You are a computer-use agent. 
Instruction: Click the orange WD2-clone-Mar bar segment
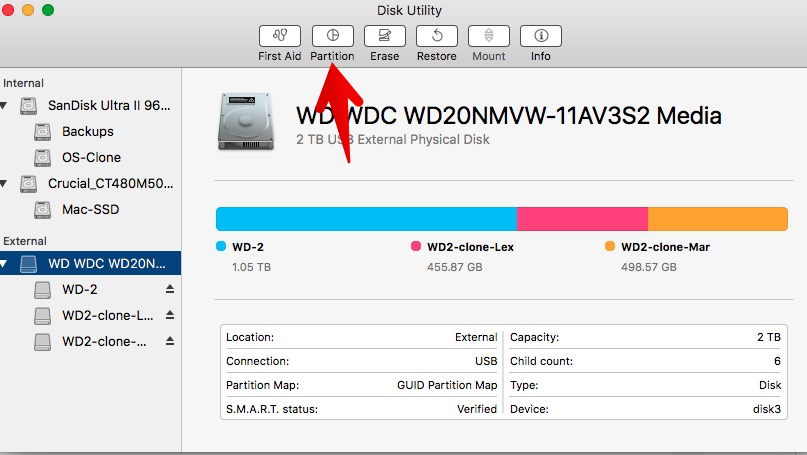(x=718, y=219)
